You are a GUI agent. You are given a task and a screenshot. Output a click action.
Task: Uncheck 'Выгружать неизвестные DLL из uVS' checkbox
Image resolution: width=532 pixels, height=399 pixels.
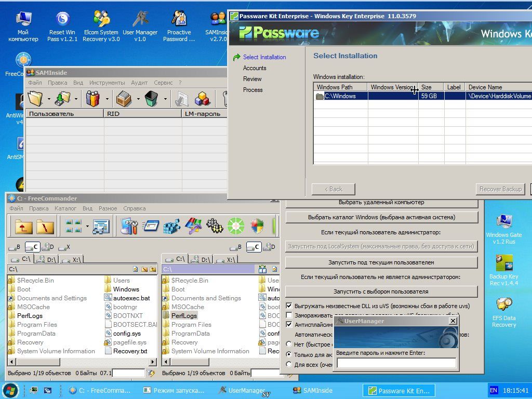(289, 306)
